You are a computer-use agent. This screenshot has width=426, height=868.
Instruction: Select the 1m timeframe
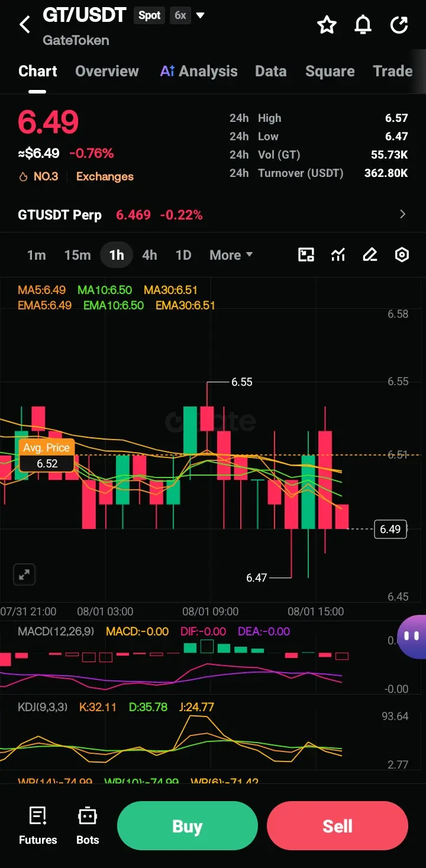[x=36, y=255]
